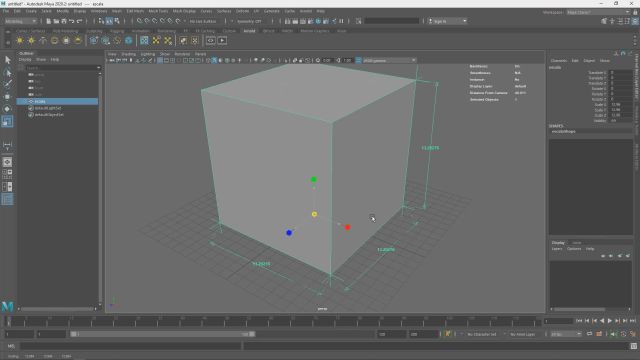Image resolution: width=640 pixels, height=360 pixels.
Task: Click the four-view layout icon
Action: click(x=7, y=174)
